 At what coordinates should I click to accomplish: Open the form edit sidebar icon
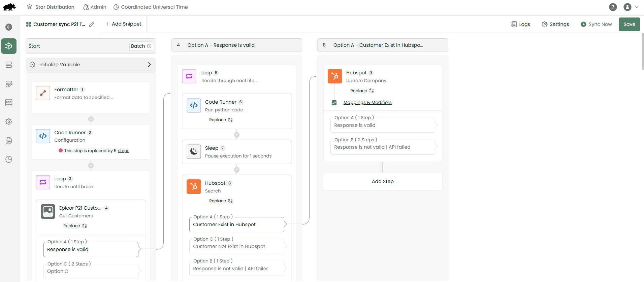(x=9, y=84)
